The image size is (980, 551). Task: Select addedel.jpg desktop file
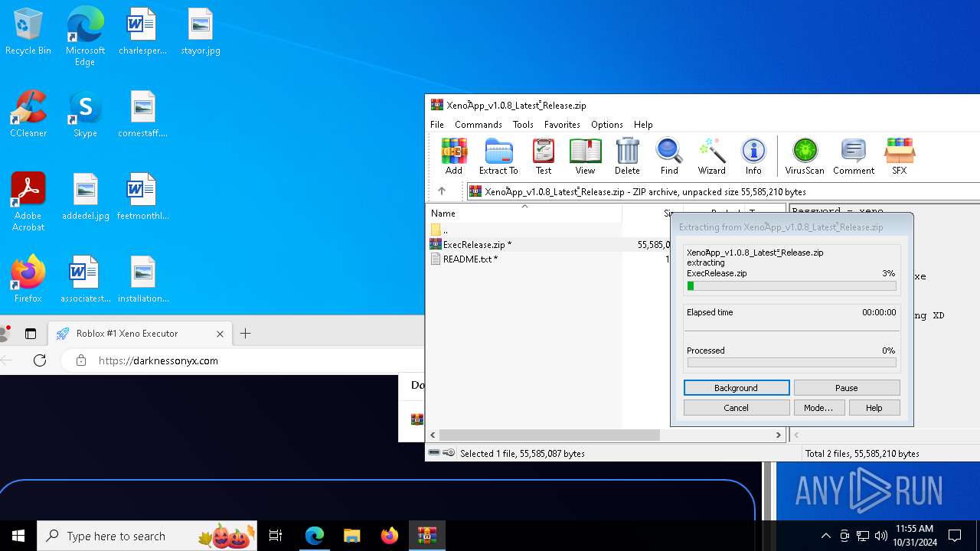pos(86,197)
